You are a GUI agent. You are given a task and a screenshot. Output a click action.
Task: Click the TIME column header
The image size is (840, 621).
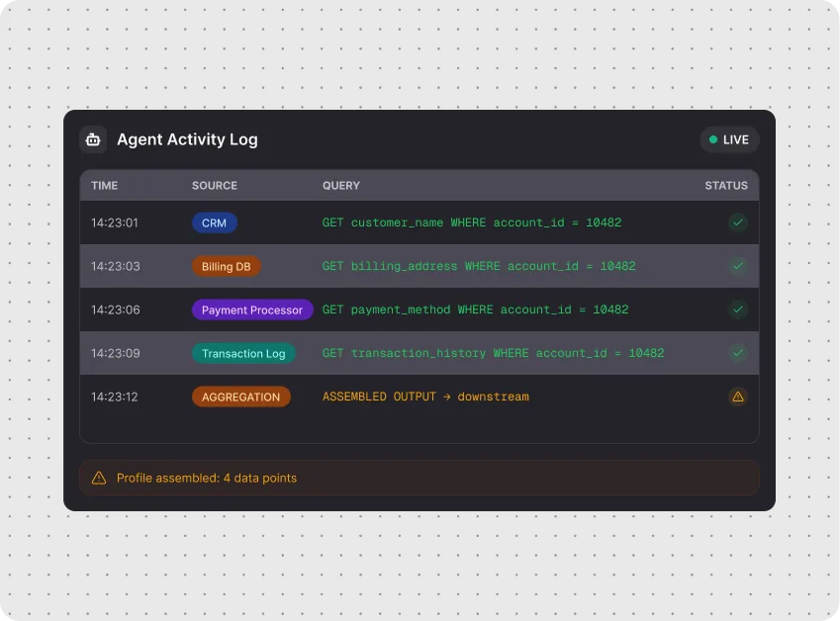(105, 185)
